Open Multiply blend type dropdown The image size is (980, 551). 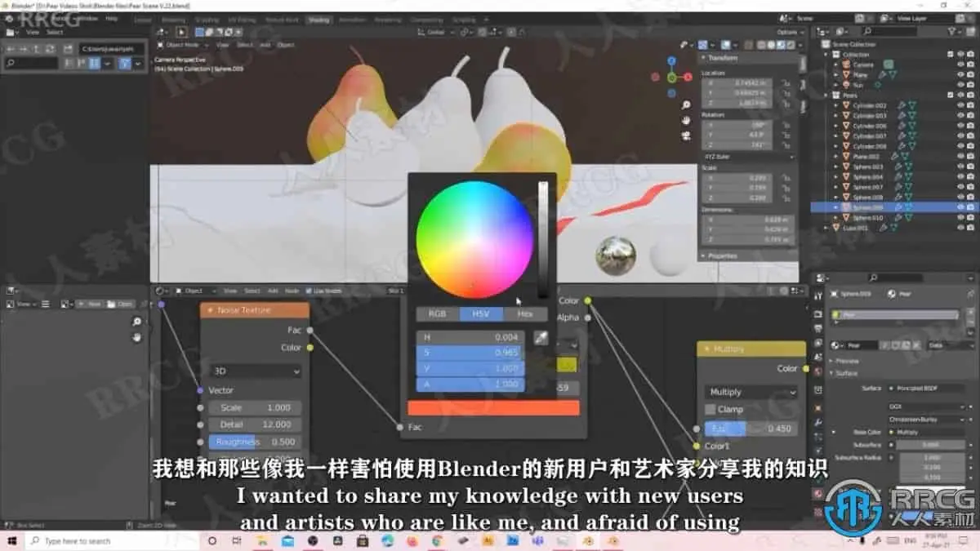click(751, 392)
